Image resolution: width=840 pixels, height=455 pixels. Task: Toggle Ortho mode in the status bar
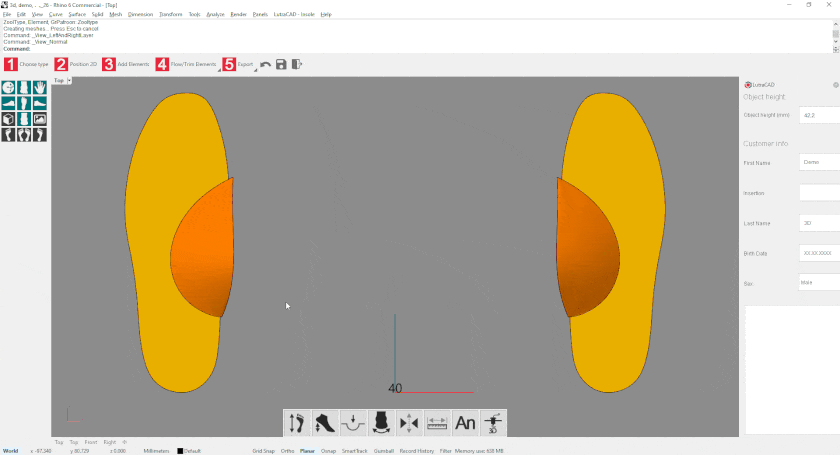[x=288, y=451]
